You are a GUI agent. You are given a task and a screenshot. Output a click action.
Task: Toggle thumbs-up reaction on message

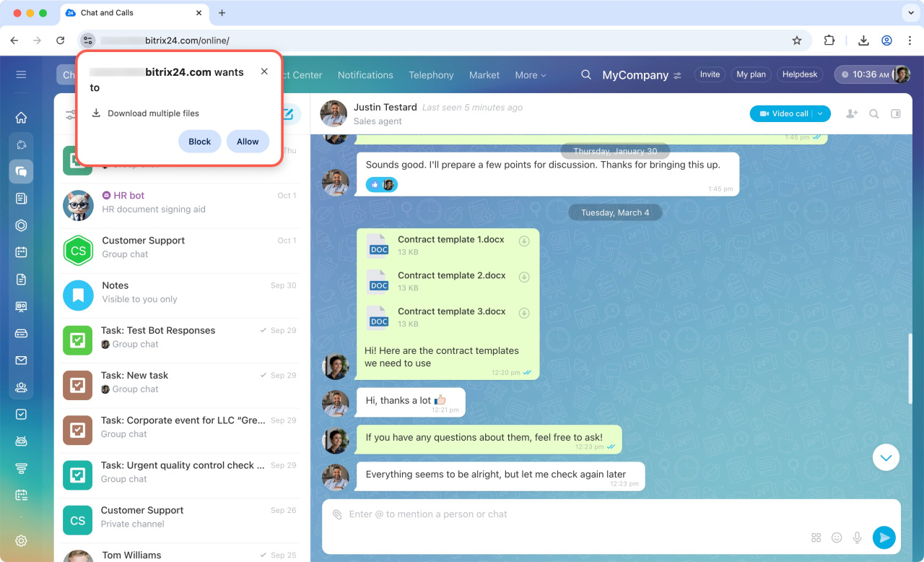[375, 185]
